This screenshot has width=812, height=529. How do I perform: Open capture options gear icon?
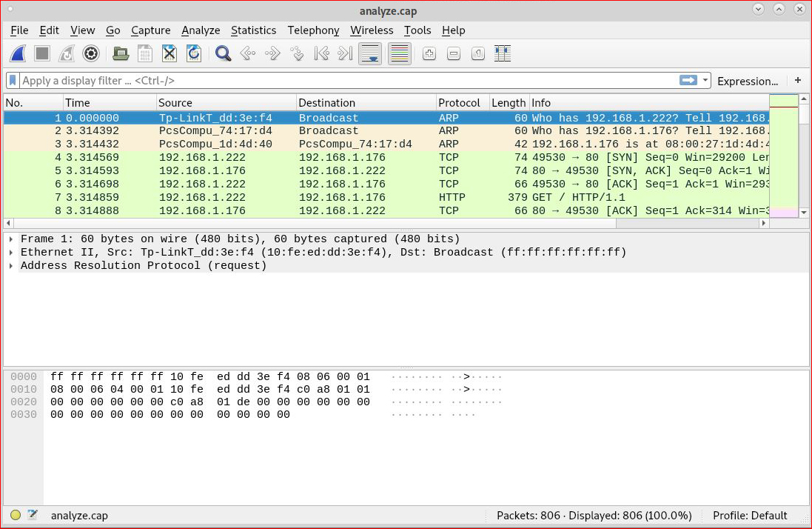(90, 53)
